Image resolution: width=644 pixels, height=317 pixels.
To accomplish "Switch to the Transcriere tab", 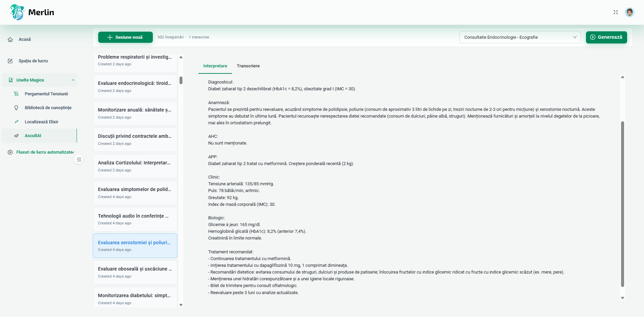I will (248, 66).
